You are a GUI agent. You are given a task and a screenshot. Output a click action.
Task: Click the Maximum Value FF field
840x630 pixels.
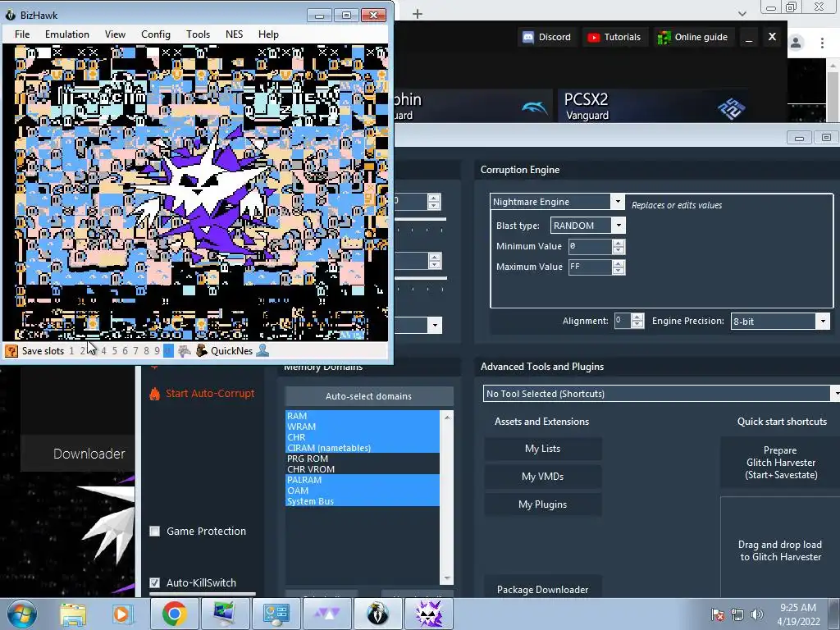click(x=590, y=267)
